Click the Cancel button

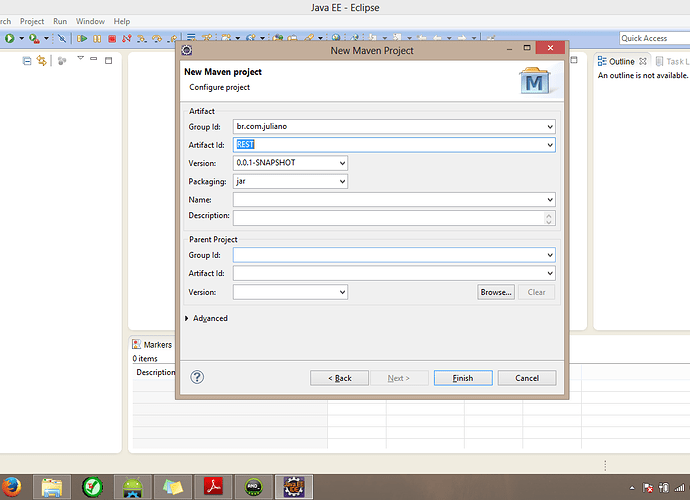pos(527,378)
